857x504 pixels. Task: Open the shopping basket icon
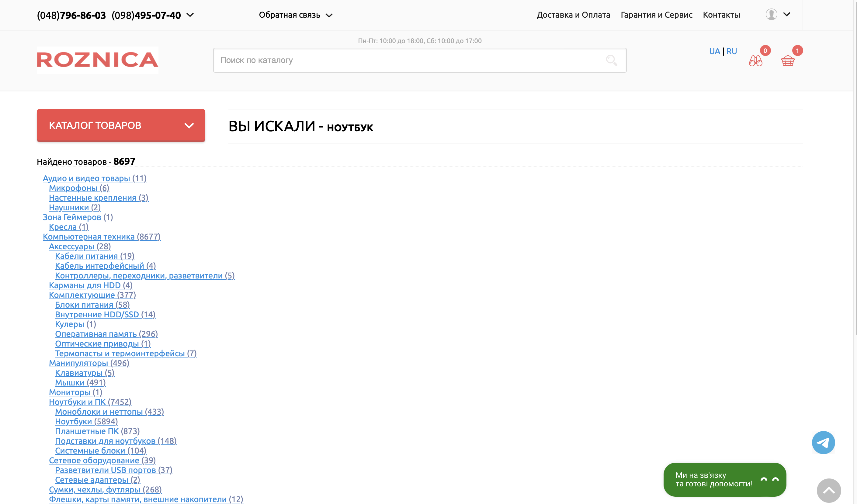(x=788, y=61)
